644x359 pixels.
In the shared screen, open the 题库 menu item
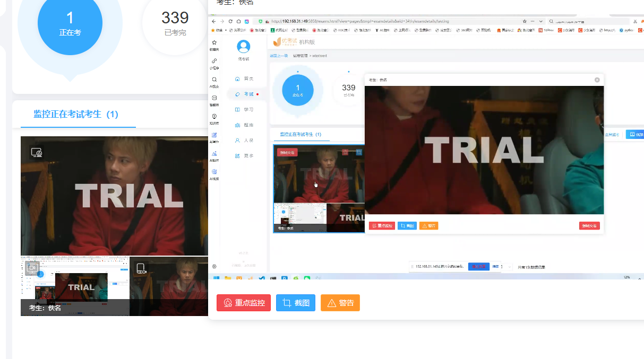244,125
